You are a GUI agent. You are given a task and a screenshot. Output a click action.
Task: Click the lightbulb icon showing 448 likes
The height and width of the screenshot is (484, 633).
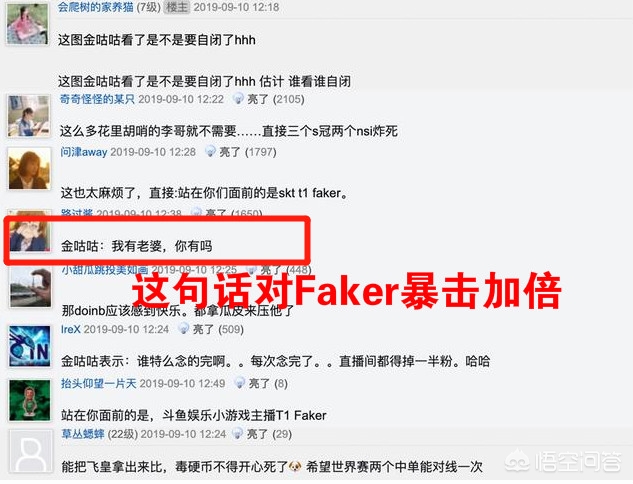[252, 269]
